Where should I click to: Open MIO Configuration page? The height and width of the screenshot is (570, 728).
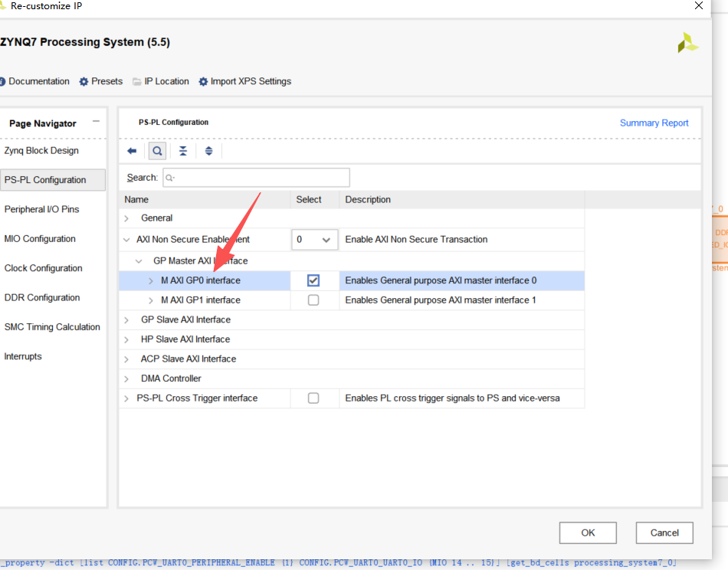click(40, 239)
